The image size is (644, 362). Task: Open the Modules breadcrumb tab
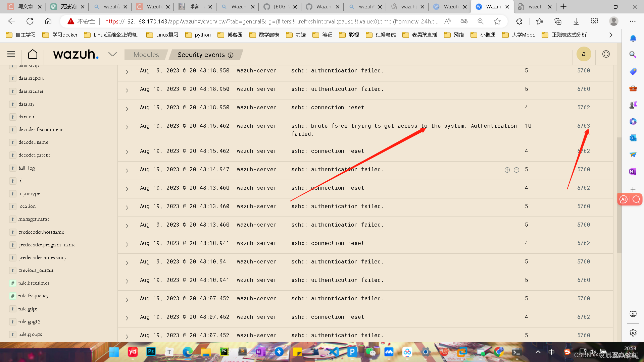click(x=146, y=55)
